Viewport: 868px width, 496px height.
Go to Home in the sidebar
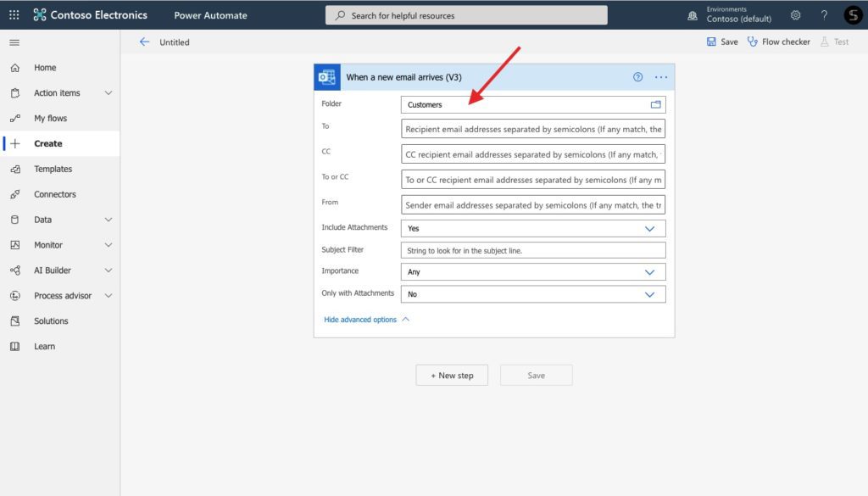point(45,68)
